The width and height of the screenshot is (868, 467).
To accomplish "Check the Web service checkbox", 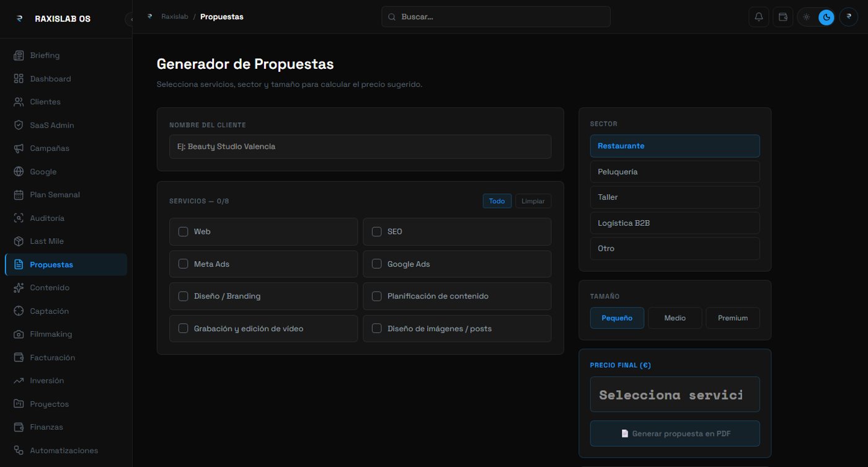I will point(184,231).
